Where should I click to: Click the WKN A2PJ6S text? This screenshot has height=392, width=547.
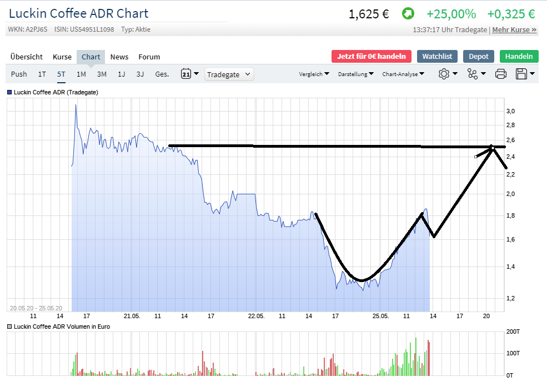[28, 29]
